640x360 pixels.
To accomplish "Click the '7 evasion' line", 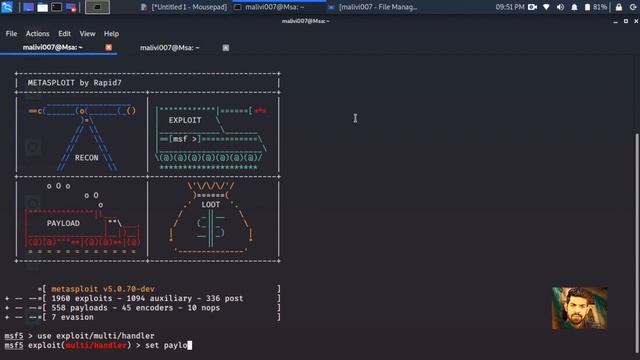I will [72, 317].
